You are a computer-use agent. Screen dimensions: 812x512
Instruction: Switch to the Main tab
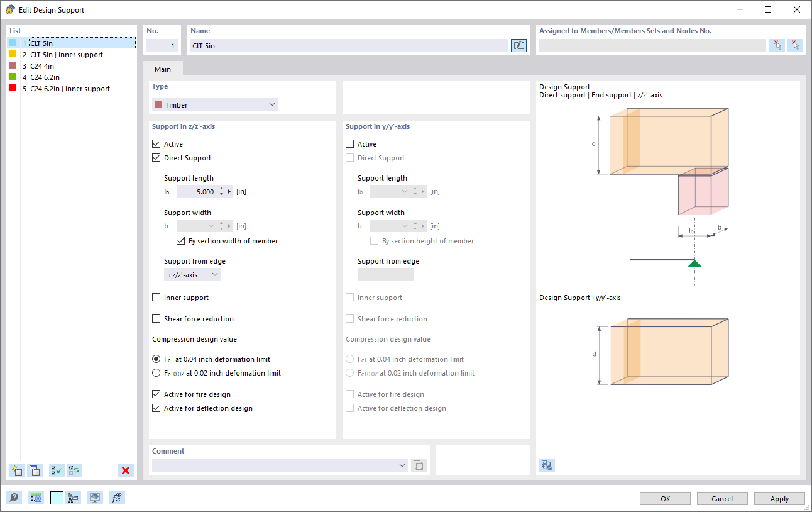pyautogui.click(x=163, y=69)
